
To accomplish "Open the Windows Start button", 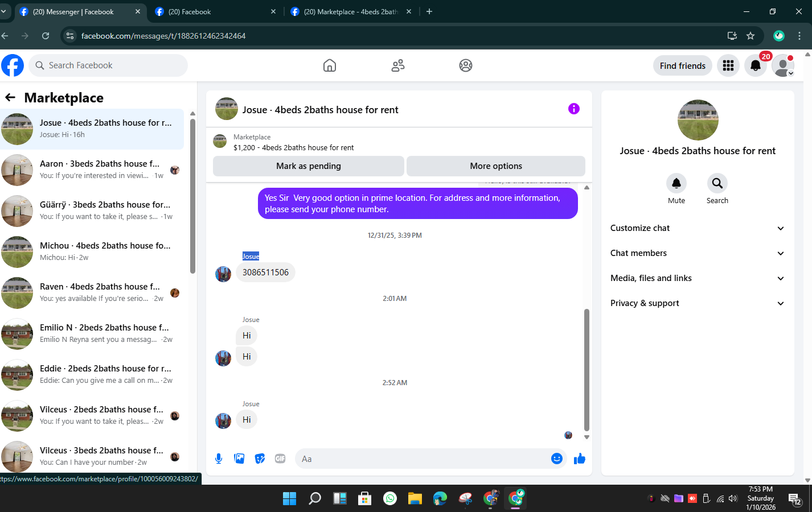I will (x=289, y=498).
